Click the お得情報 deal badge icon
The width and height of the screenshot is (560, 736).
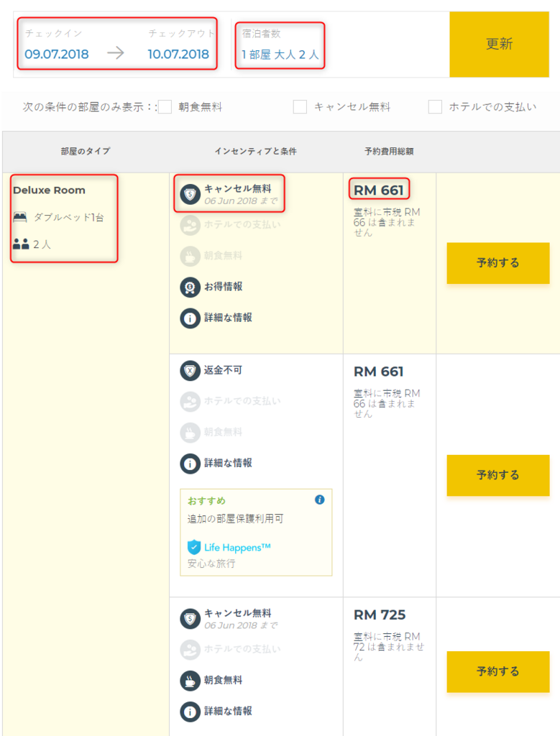tap(190, 287)
